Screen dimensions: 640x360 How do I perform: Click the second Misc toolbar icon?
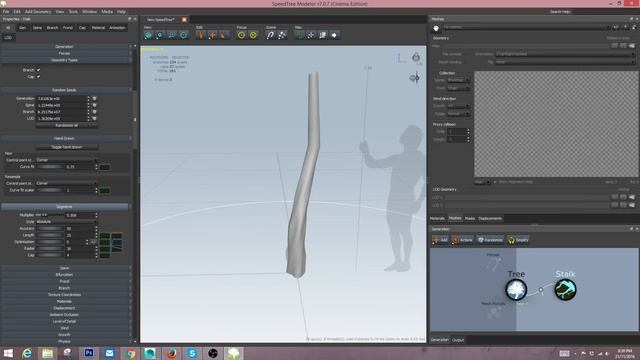[x=311, y=35]
